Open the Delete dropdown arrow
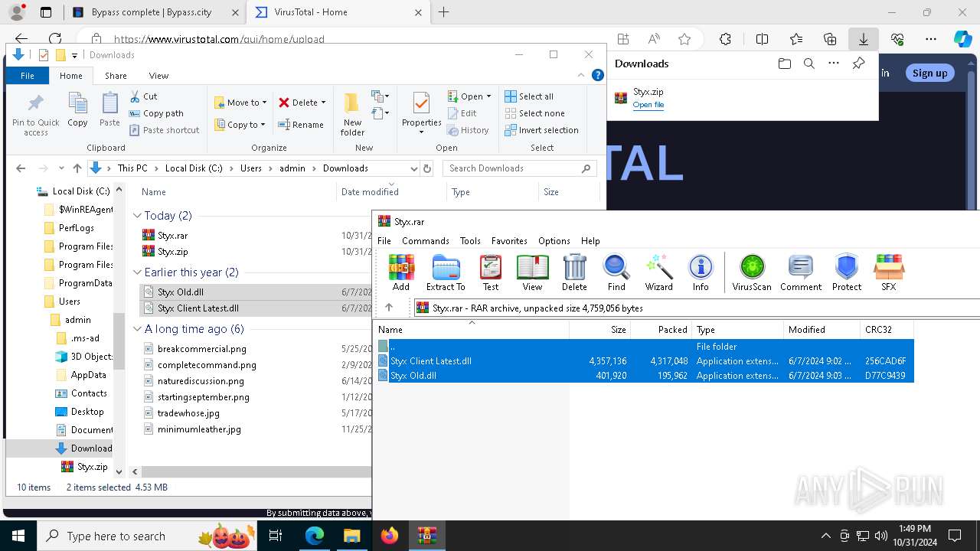The image size is (980, 551). tap(323, 103)
